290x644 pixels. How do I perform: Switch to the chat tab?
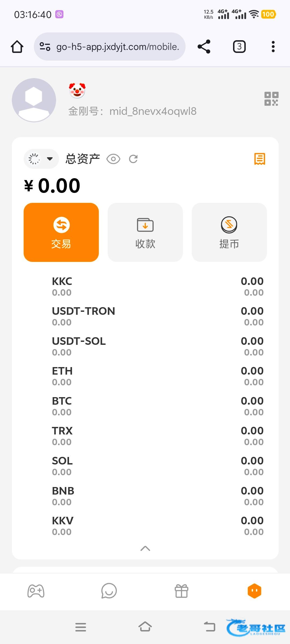(x=109, y=591)
